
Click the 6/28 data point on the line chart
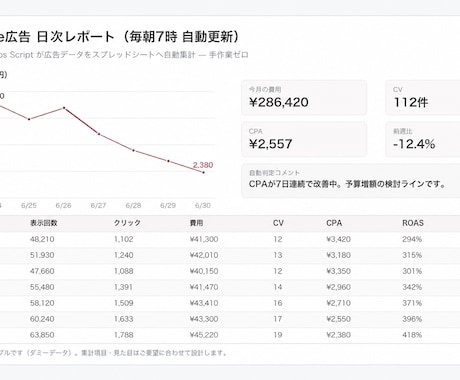pyautogui.click(x=134, y=150)
